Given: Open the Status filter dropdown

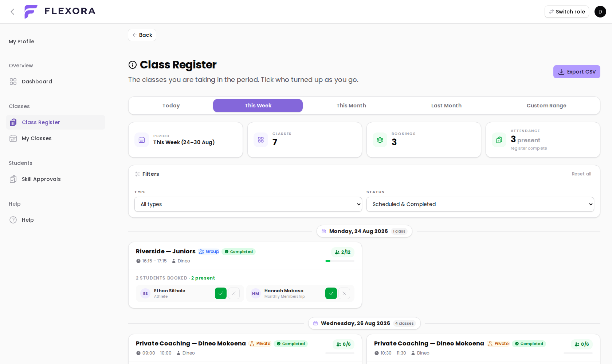Looking at the screenshot, I should coord(480,204).
